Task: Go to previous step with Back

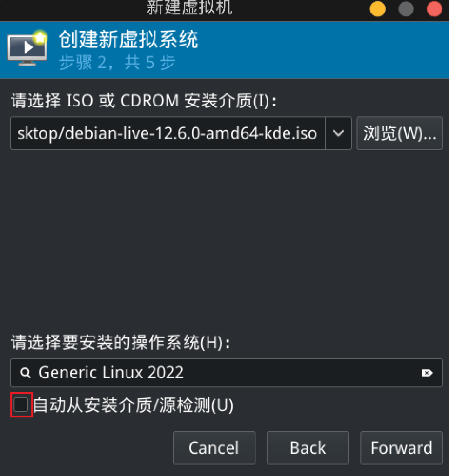Action: 308,448
